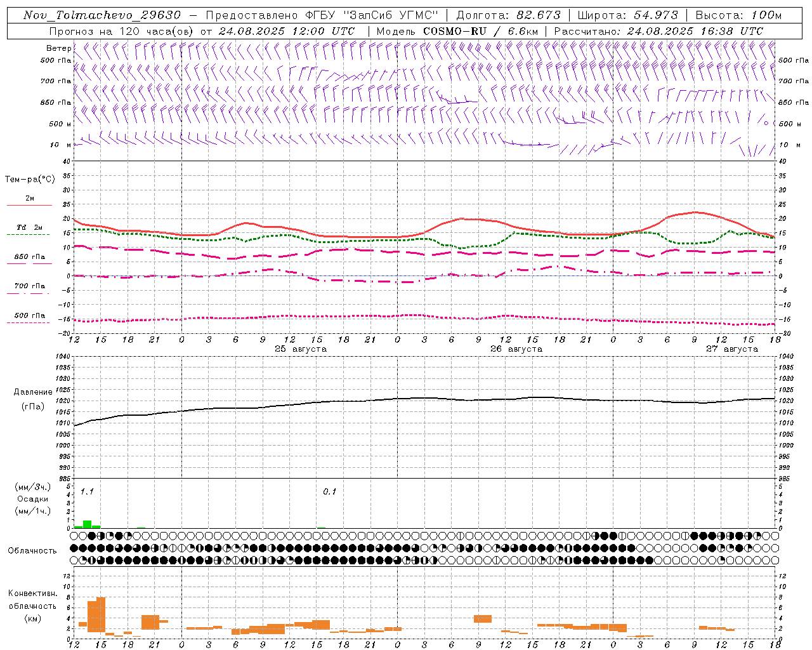Image resolution: width=812 pixels, height=650 pixels.
Task: Click the 700 гПа temperature legend label
Action: click(30, 286)
